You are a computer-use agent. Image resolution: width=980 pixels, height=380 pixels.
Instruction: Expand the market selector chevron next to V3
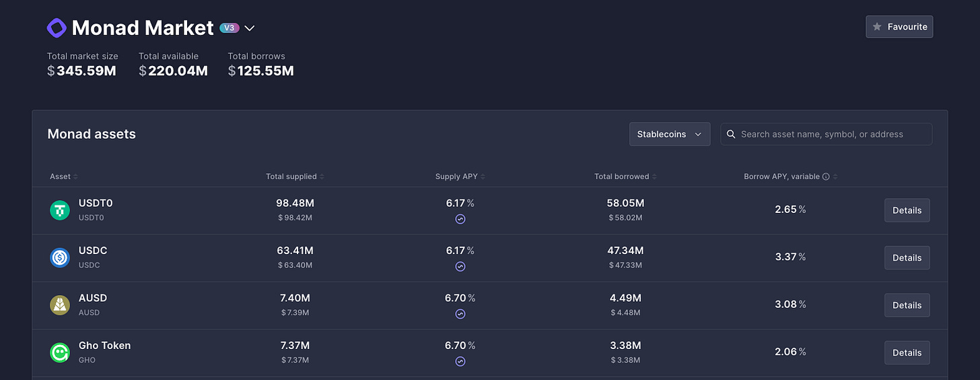pos(250,28)
